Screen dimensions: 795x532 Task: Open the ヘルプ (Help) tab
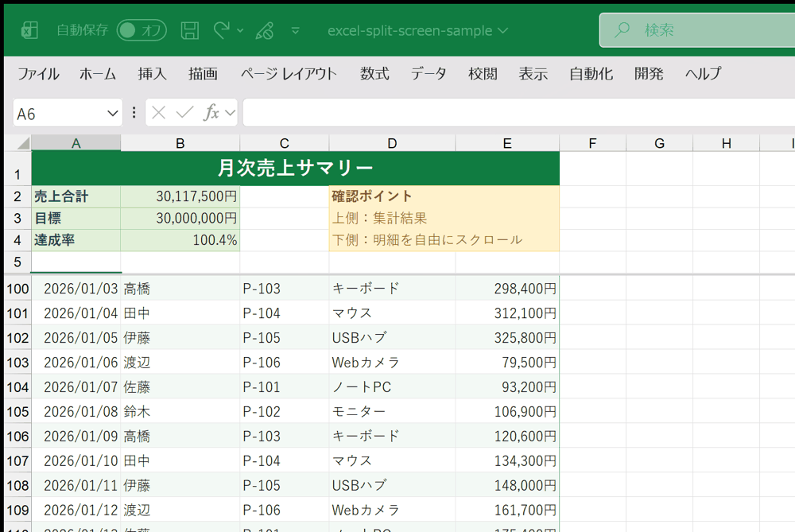pyautogui.click(x=704, y=74)
